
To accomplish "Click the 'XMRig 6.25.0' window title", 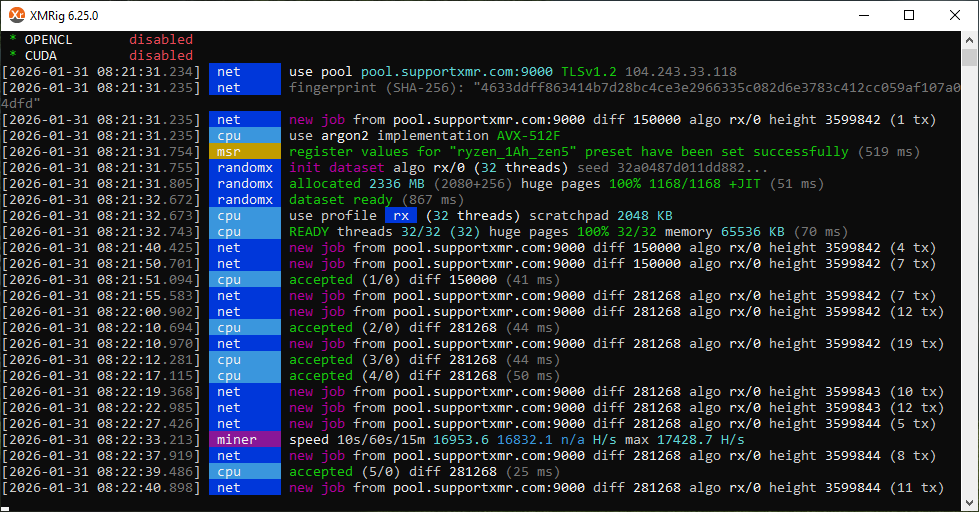I will pyautogui.click(x=64, y=16).
